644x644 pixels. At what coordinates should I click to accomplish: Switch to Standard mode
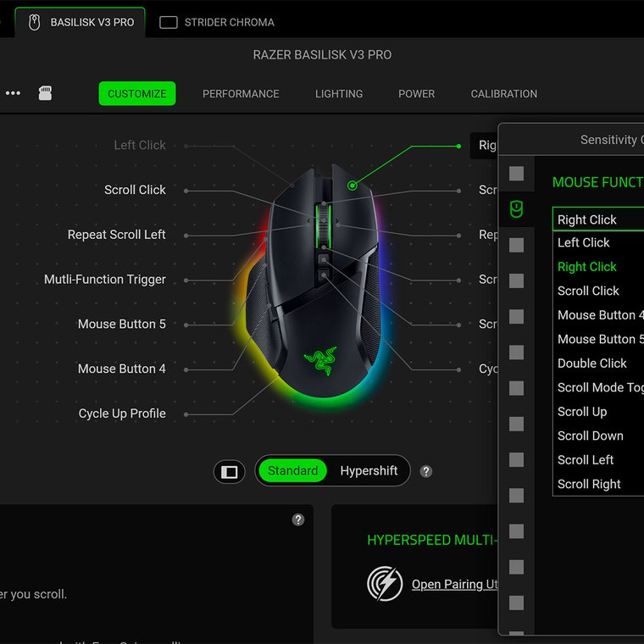click(x=292, y=470)
